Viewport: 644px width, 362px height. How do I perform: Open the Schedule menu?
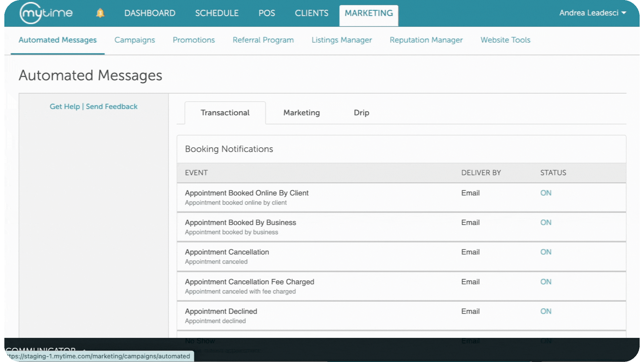click(217, 13)
